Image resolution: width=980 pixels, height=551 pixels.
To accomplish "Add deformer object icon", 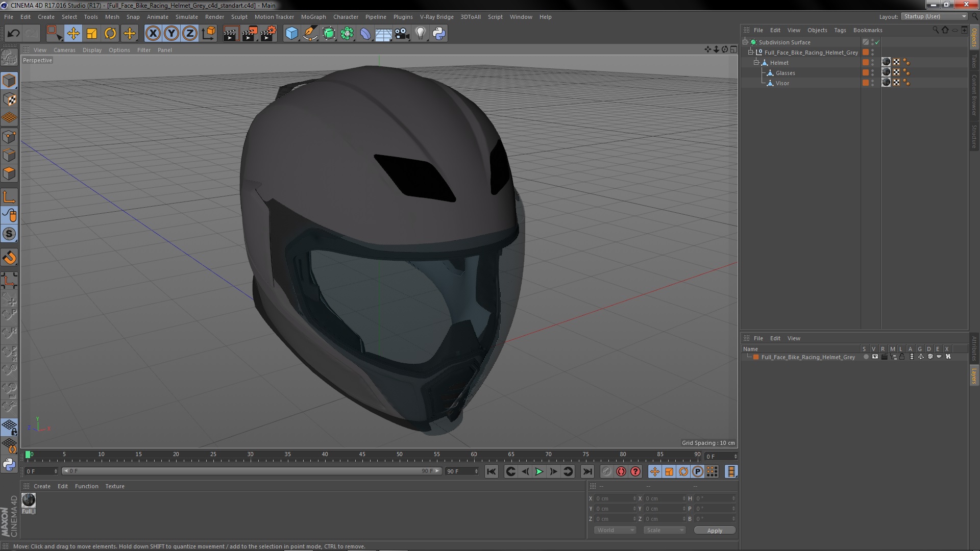I will pyautogui.click(x=365, y=34).
